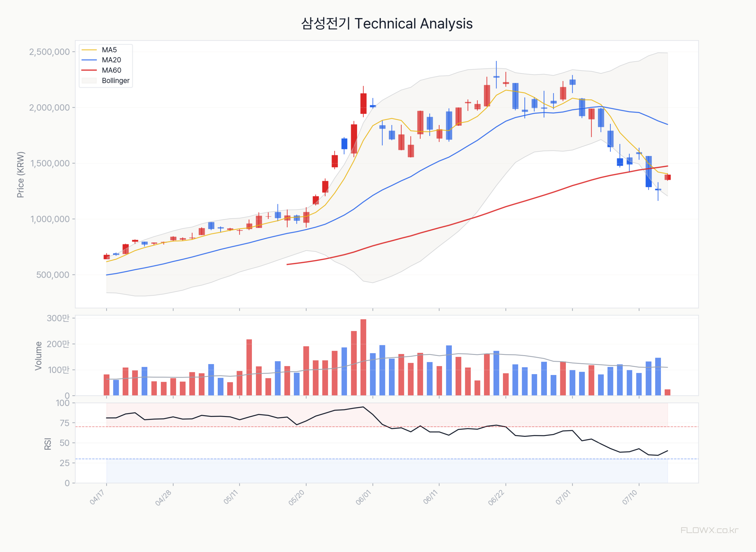Click the 1,500,000 price axis label
Viewport: 756px width, 552px height.
click(50, 163)
